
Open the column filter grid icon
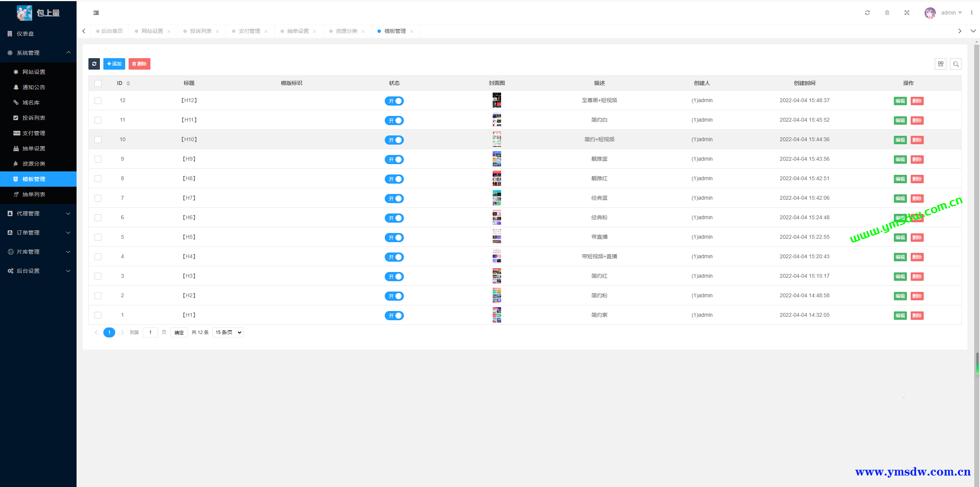coord(941,64)
